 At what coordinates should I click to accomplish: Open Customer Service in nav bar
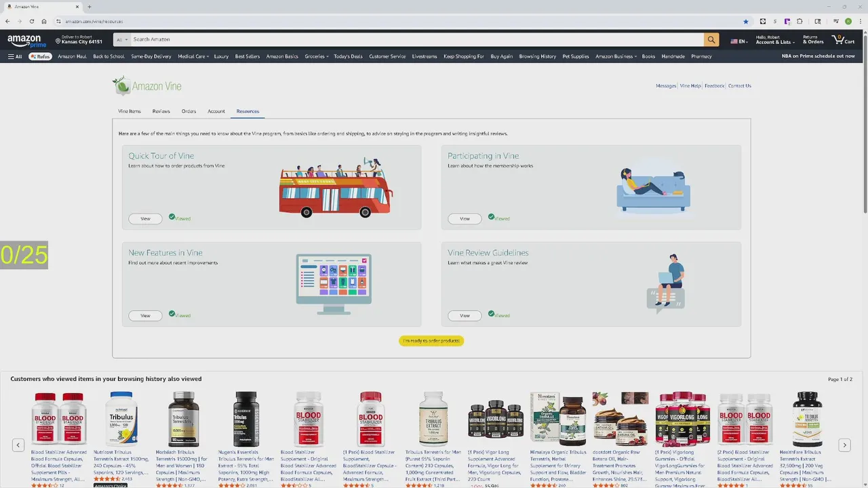point(387,56)
